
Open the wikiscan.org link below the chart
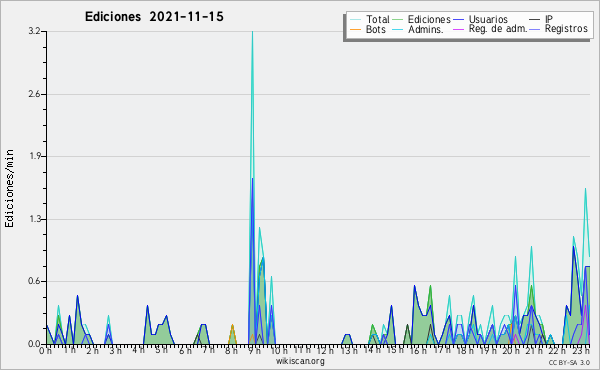pos(300,361)
